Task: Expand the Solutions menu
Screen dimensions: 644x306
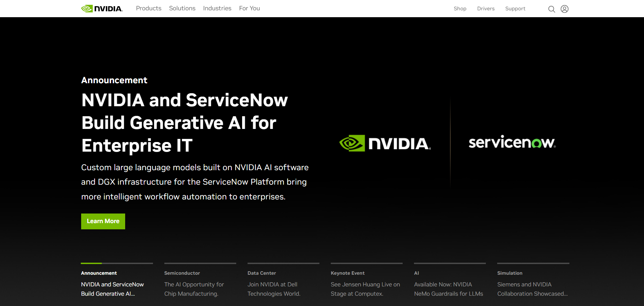Action: tap(182, 8)
